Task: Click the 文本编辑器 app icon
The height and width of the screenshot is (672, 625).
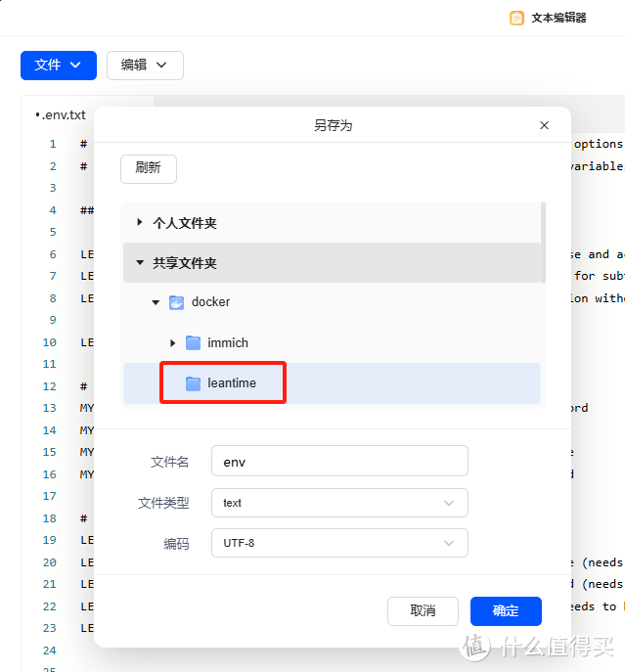Action: (516, 18)
